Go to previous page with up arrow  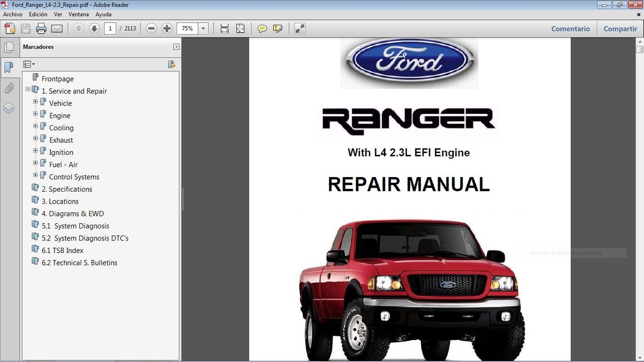(x=78, y=29)
